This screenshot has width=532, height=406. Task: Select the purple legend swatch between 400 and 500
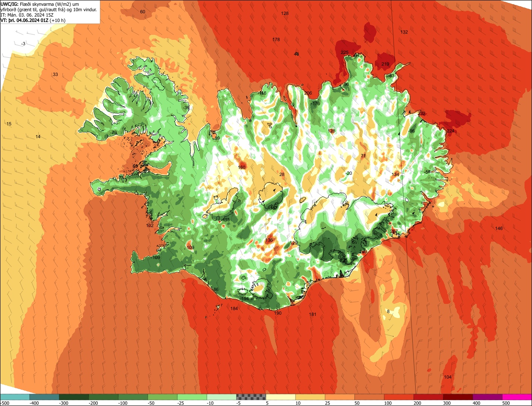click(x=488, y=397)
